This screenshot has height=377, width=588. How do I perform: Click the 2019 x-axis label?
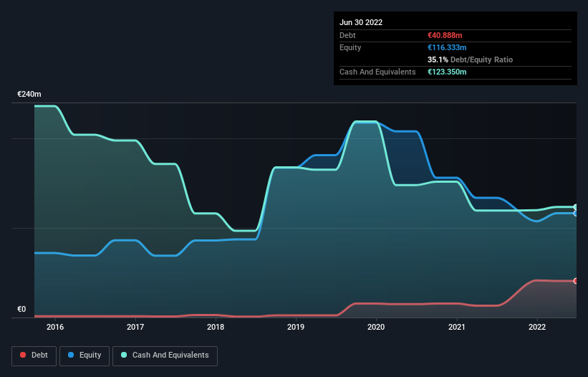pyautogui.click(x=296, y=327)
